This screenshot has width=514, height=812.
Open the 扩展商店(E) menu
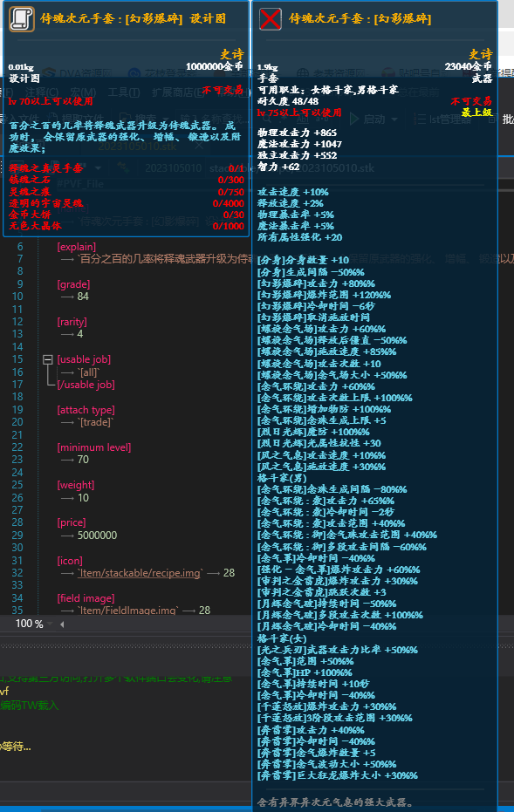point(179,92)
